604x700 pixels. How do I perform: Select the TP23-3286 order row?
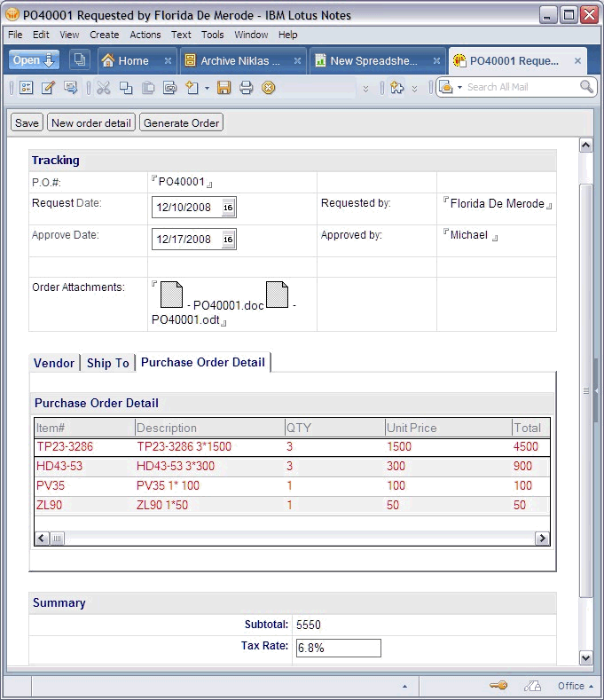pyautogui.click(x=292, y=447)
